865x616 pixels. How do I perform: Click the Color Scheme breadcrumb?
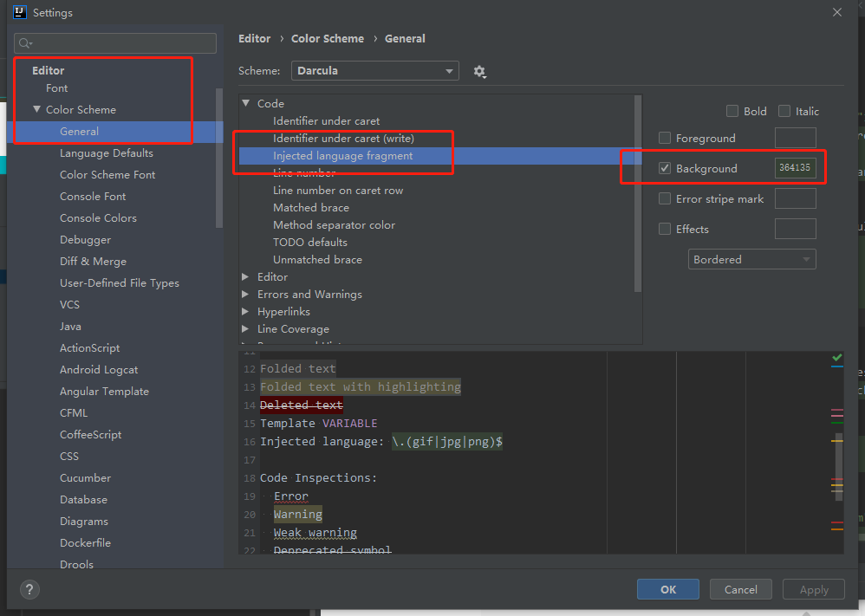pos(328,39)
